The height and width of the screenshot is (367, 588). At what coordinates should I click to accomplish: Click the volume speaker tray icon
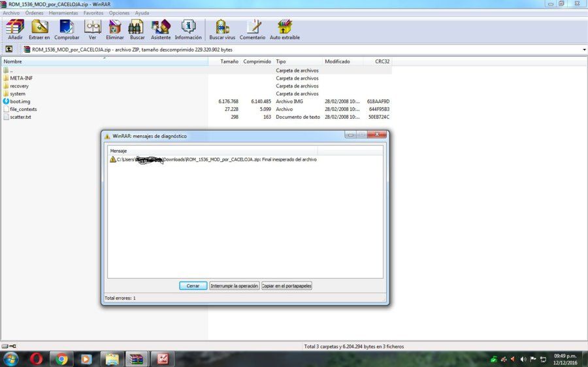pyautogui.click(x=523, y=359)
